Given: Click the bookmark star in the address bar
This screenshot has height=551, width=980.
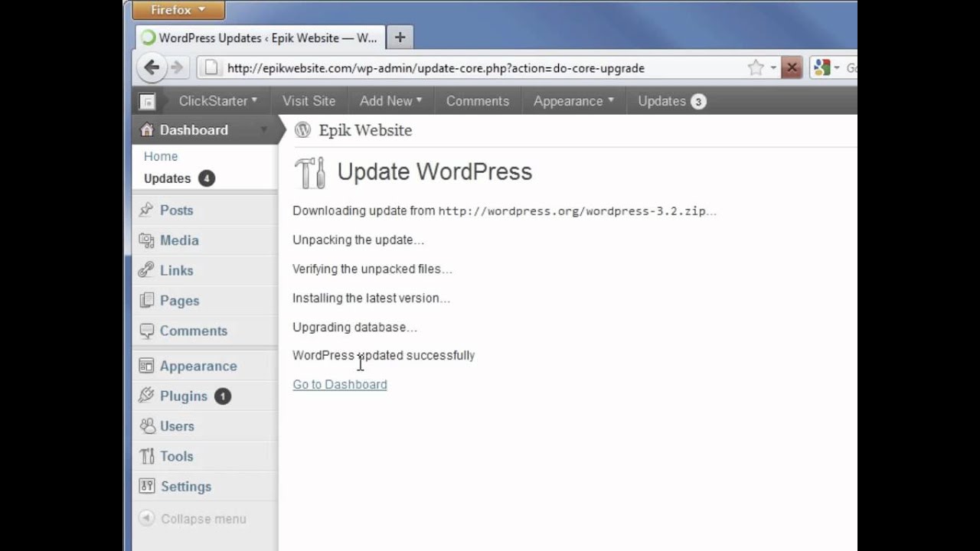Looking at the screenshot, I should (756, 67).
